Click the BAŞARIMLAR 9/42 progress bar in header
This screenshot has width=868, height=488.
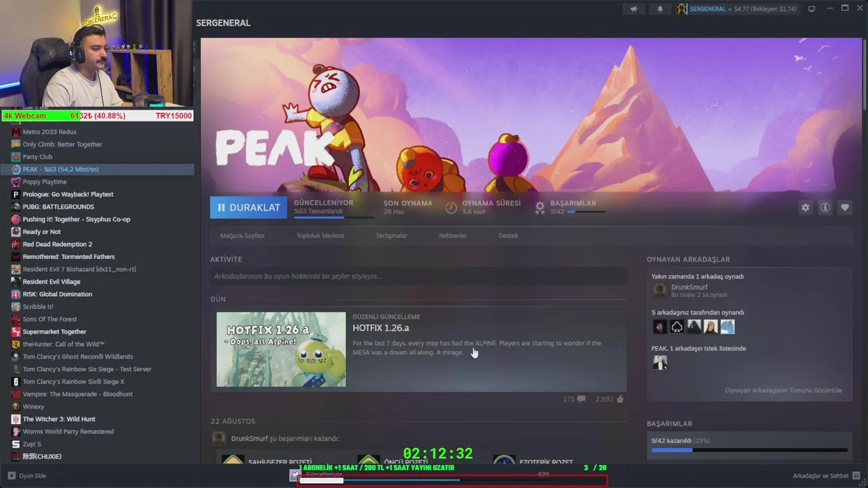(586, 212)
